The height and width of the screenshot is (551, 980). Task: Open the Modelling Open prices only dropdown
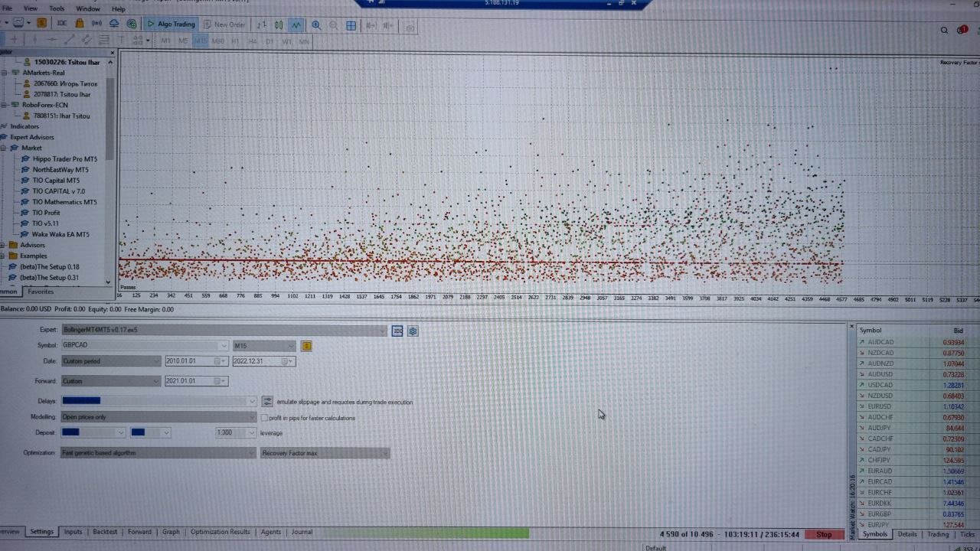pyautogui.click(x=158, y=417)
